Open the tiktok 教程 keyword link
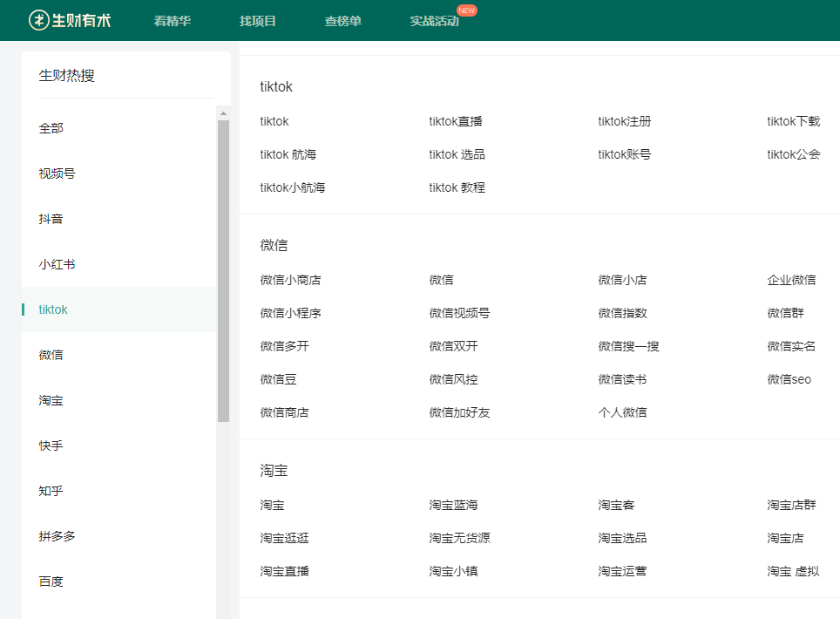The image size is (840, 619). click(457, 187)
